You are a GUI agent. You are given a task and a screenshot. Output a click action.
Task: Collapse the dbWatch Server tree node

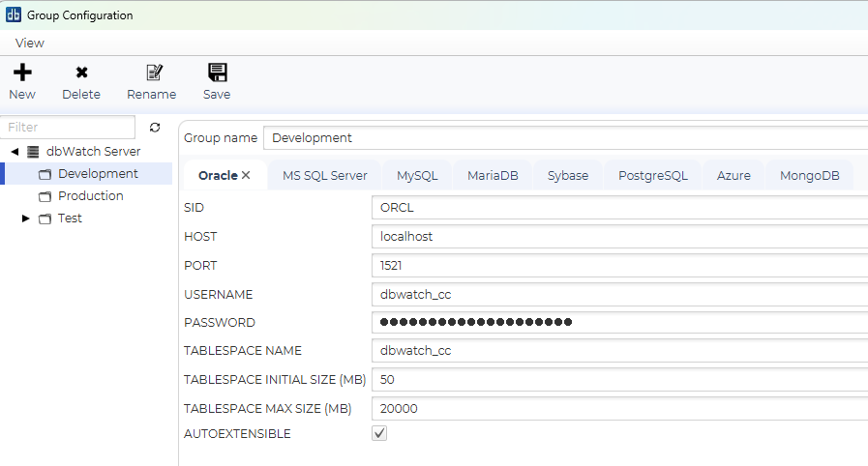(x=15, y=152)
